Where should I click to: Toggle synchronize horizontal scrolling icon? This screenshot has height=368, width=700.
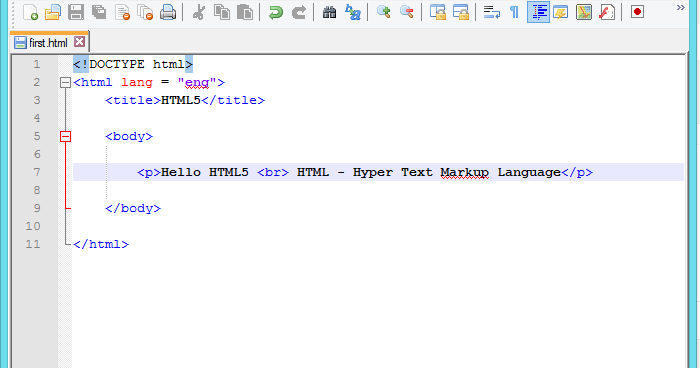click(x=461, y=12)
